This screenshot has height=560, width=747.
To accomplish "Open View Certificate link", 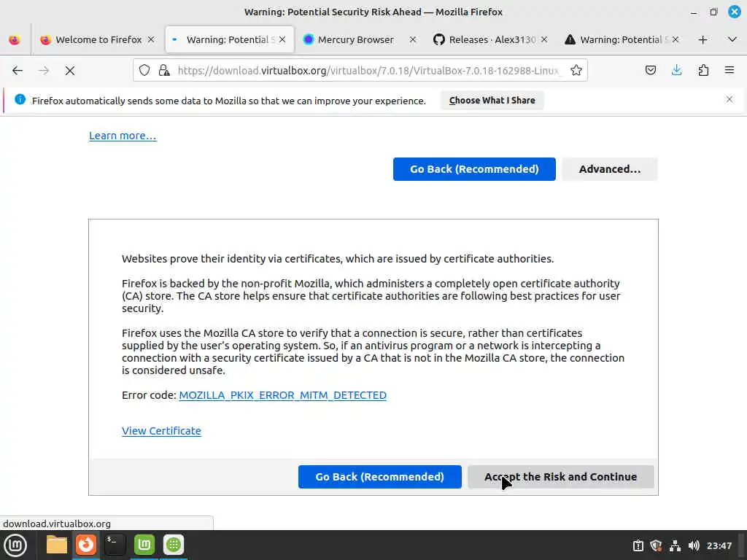I will click(x=161, y=431).
